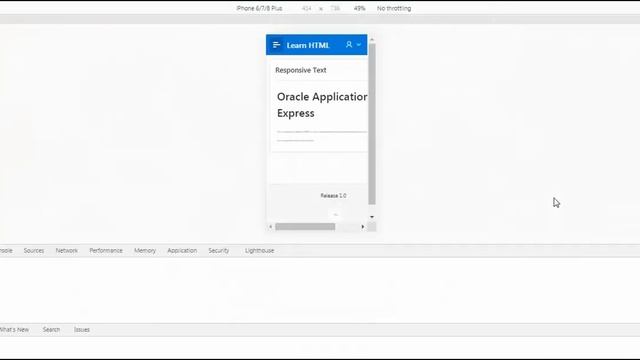Open the Lighthouse tab
Viewport: 640px width, 360px height.
point(260,251)
